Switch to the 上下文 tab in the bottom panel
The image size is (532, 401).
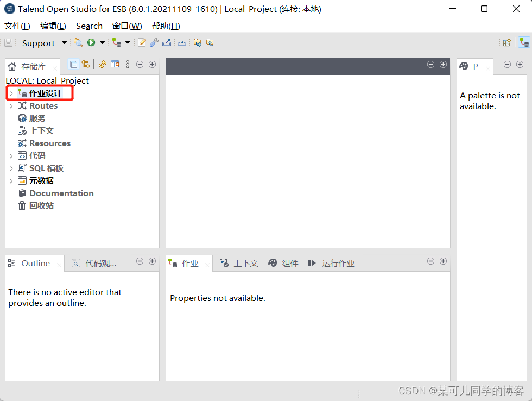click(x=239, y=264)
